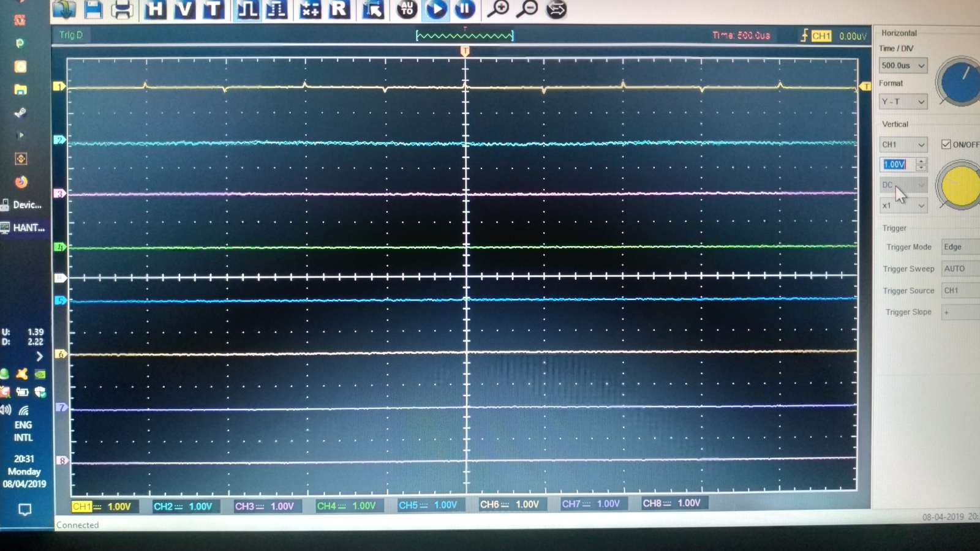
Task: Click the zoom out magnifier icon
Action: pos(527,9)
